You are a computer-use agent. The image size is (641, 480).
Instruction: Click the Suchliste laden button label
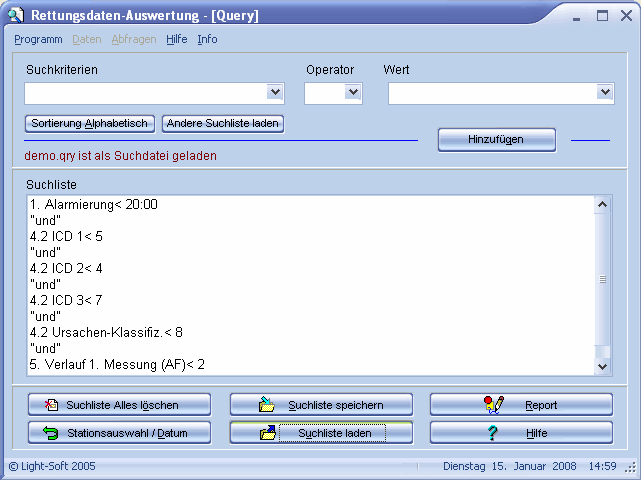[x=334, y=433]
